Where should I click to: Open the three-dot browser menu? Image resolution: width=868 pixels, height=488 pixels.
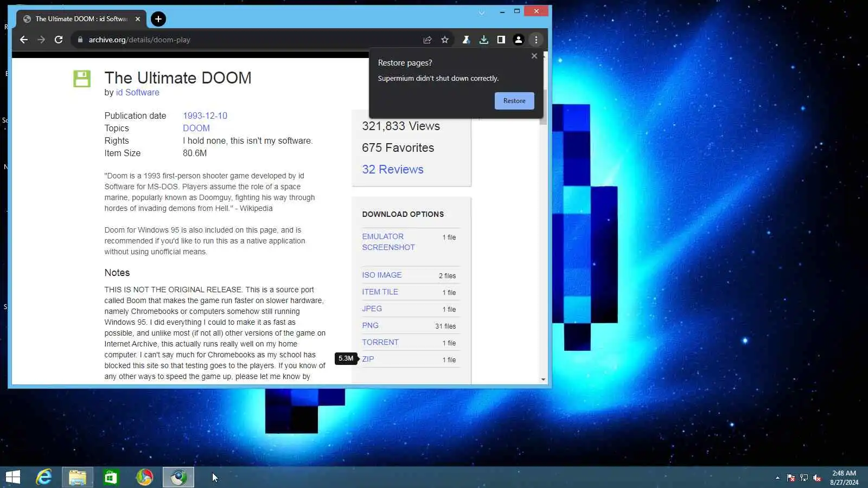coord(536,40)
